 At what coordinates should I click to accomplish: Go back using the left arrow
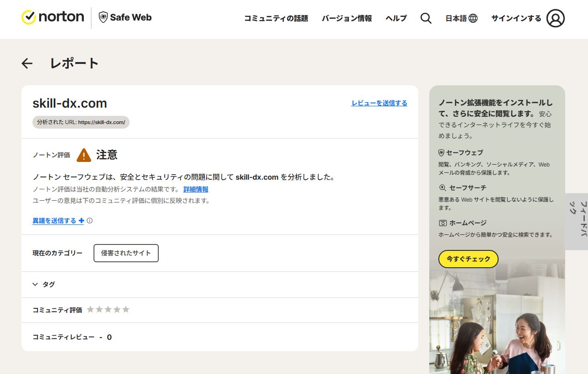(27, 63)
